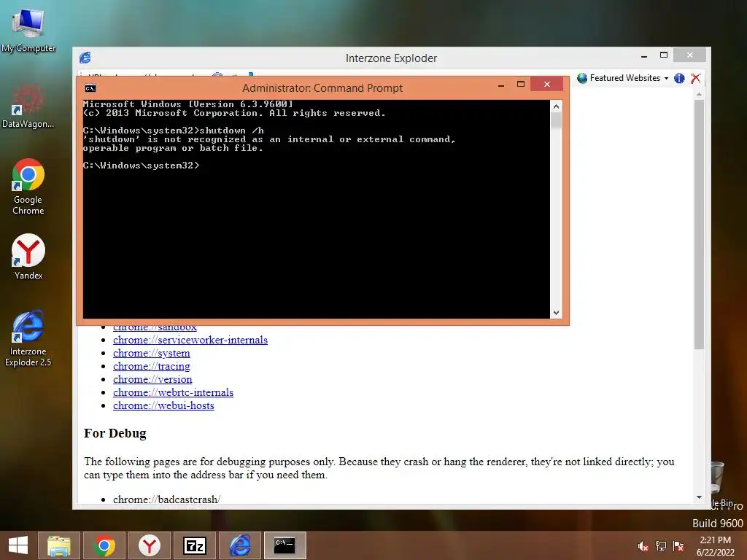747x560 pixels.
Task: Click the globe icon beside Featured Websites
Action: (x=581, y=78)
